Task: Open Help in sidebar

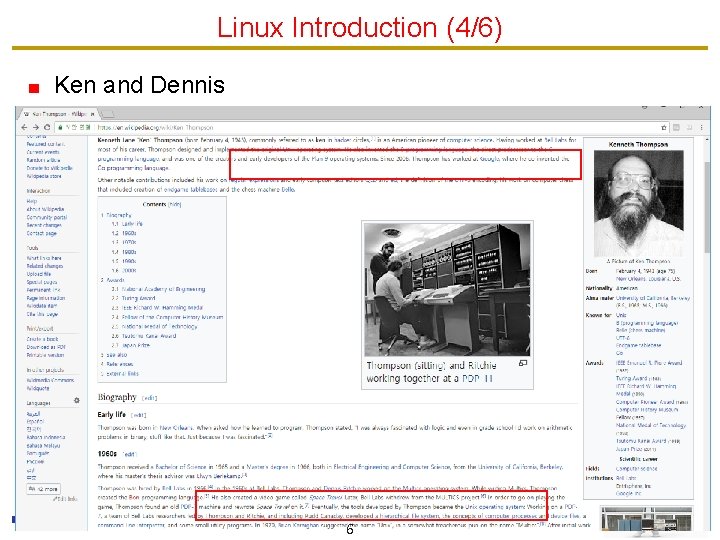Action: pos(32,201)
